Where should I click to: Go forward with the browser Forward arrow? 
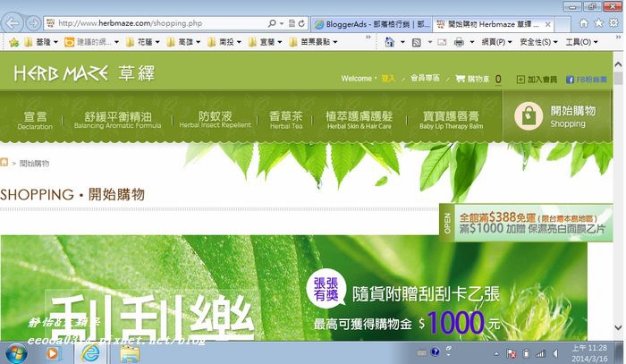coord(34,23)
